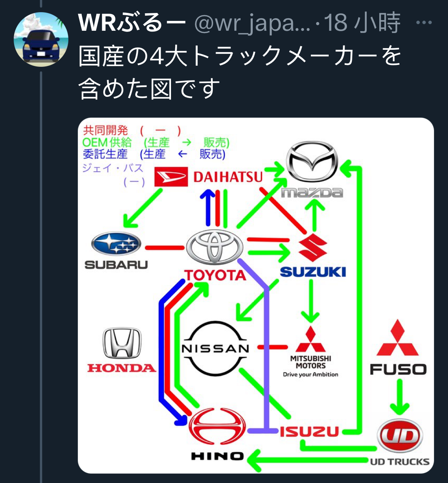Screen dimensions: 448x483
Task: Click the Nissan logo in the diagram
Action: (215, 349)
